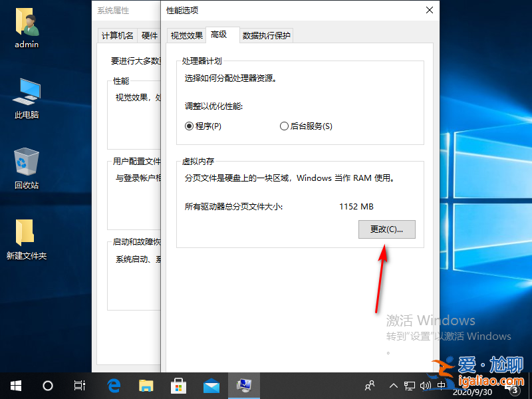Open the volume flyout from the tray
This screenshot has height=399, width=532.
(x=426, y=385)
